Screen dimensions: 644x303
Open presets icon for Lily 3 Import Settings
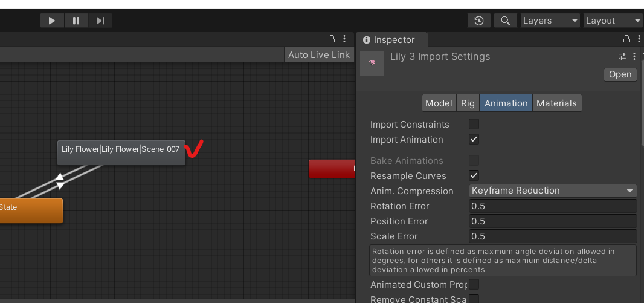click(x=622, y=56)
